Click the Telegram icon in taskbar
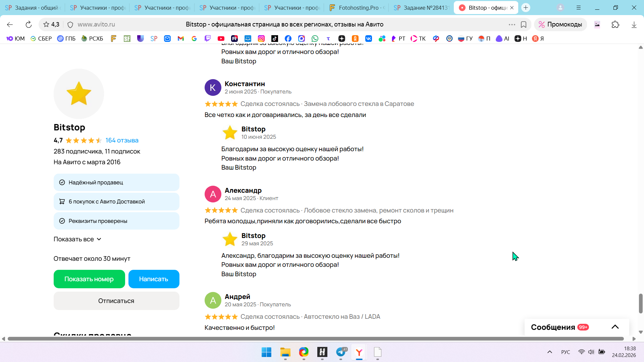Viewport: 644px width, 362px height. (341, 352)
